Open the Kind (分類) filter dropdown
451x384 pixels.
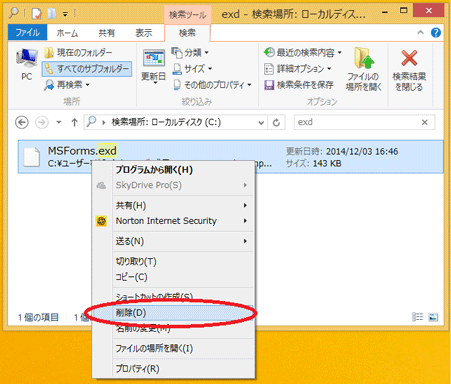tap(190, 53)
